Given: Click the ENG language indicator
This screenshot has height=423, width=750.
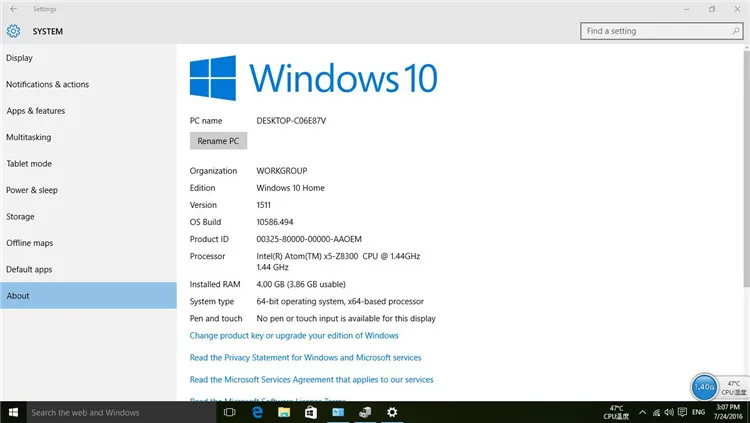Looking at the screenshot, I should click(x=698, y=412).
